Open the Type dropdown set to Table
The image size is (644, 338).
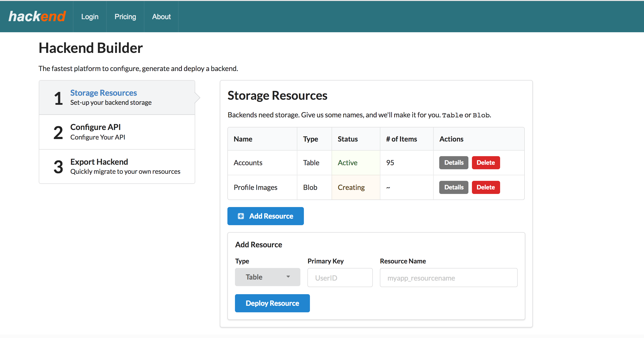267,277
